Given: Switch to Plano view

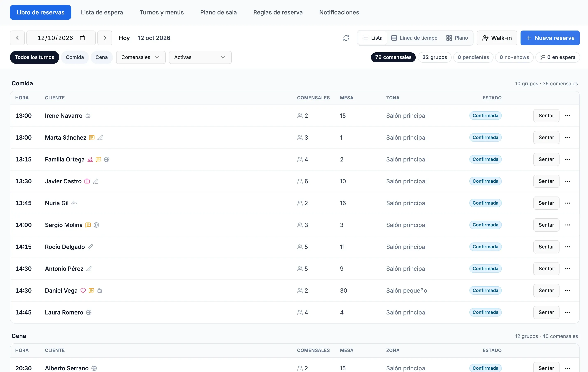Looking at the screenshot, I should pos(457,38).
